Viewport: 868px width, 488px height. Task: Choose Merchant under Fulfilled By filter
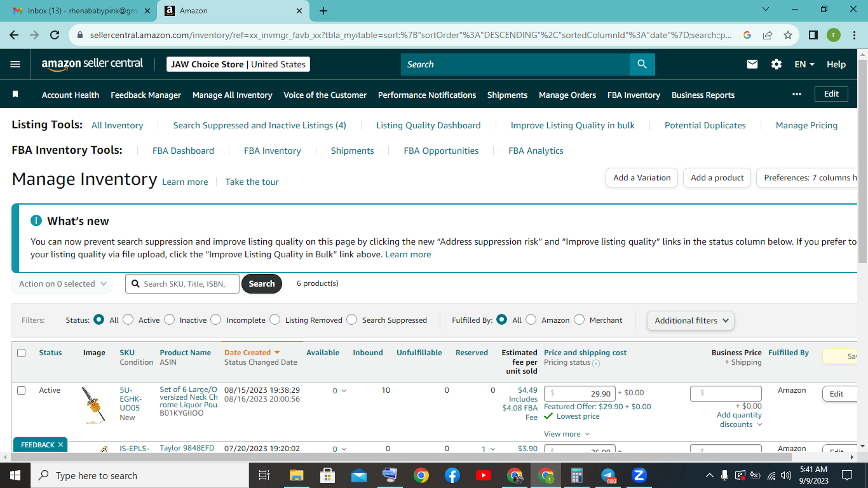click(x=579, y=320)
